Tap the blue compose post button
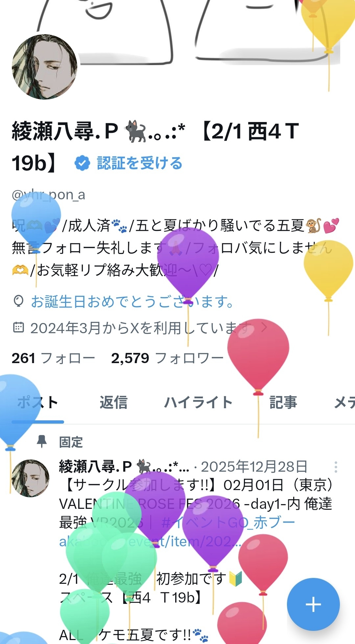This screenshot has height=644, width=355. (x=313, y=604)
